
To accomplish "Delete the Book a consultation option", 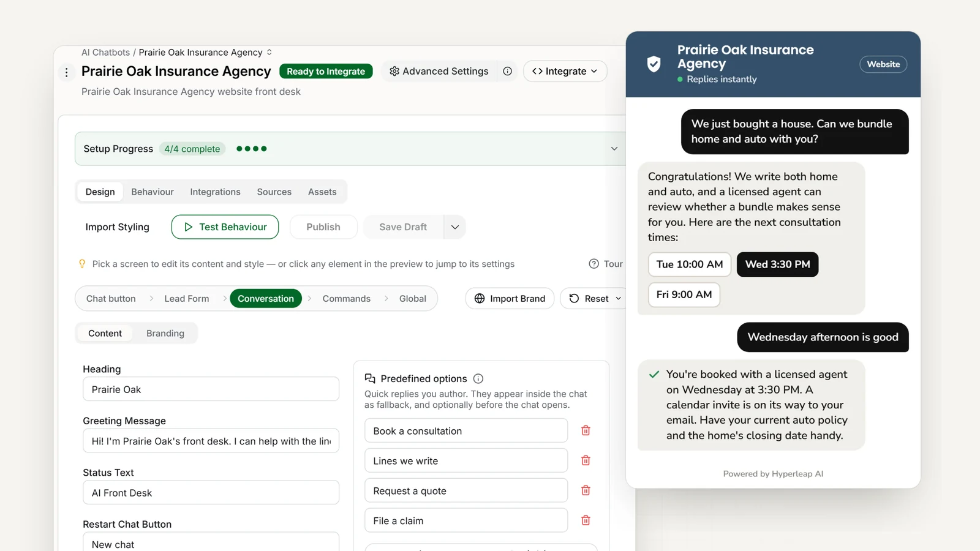I will tap(586, 430).
